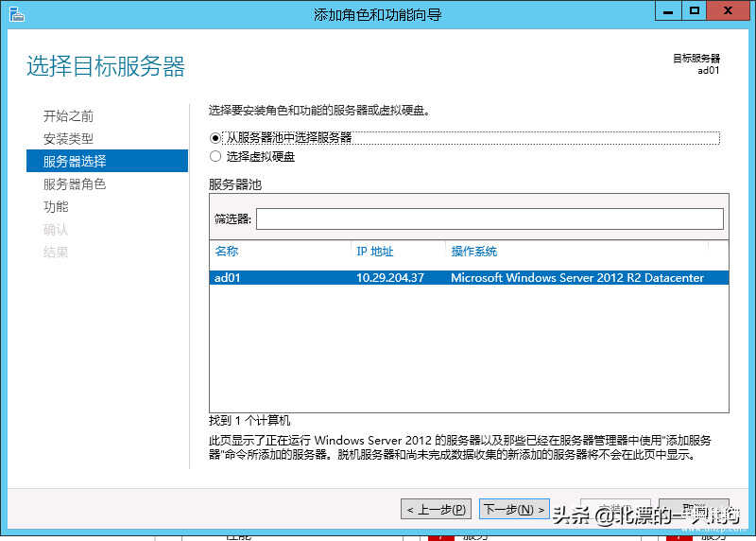Click the 上一步(P) previous button
The image size is (756, 541).
pyautogui.click(x=436, y=509)
